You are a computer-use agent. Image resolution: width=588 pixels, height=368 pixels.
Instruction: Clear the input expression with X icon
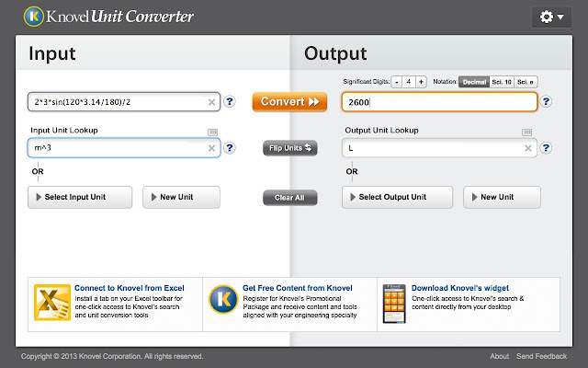211,102
